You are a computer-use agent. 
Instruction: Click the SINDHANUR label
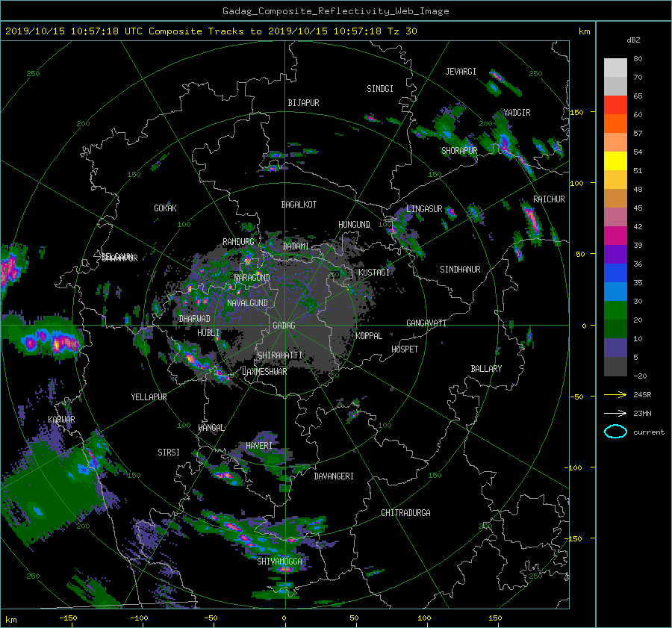click(x=460, y=270)
